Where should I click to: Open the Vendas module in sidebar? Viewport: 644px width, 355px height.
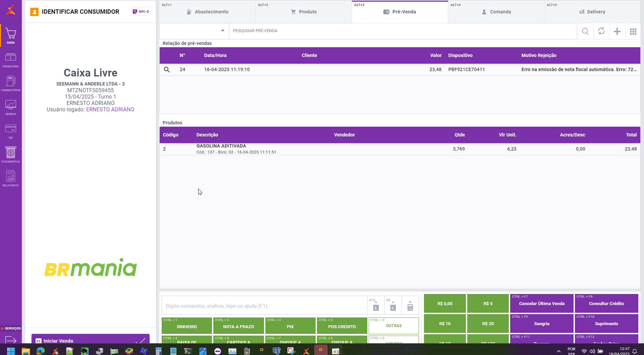pos(11,107)
